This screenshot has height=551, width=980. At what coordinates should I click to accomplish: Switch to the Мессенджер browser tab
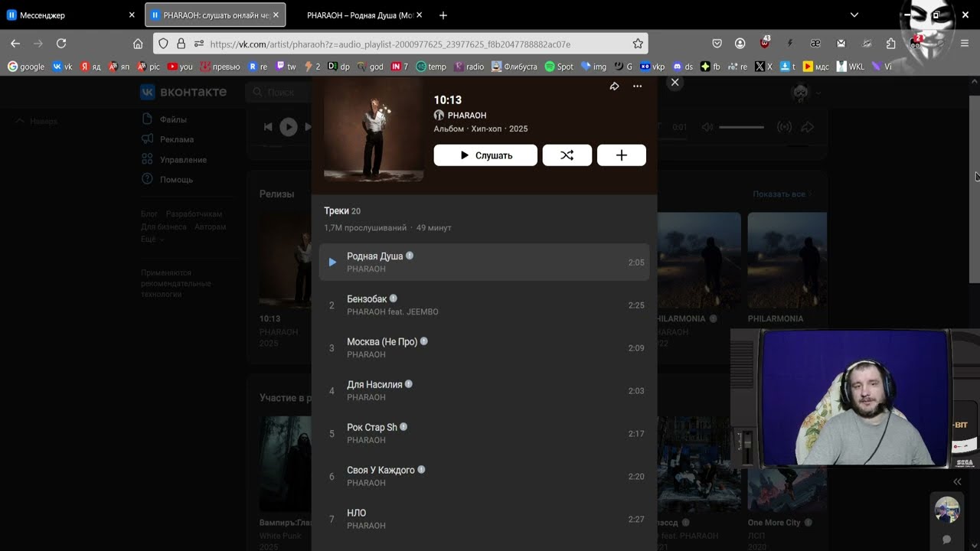(71, 15)
